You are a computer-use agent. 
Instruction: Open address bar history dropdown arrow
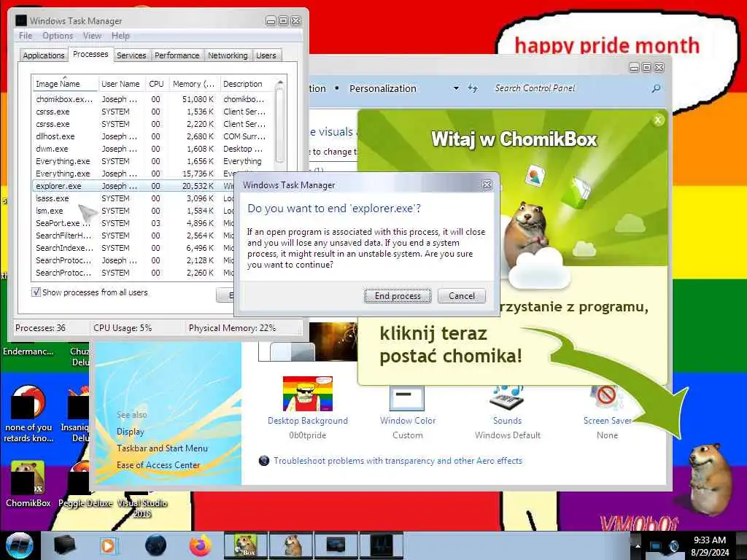click(456, 88)
